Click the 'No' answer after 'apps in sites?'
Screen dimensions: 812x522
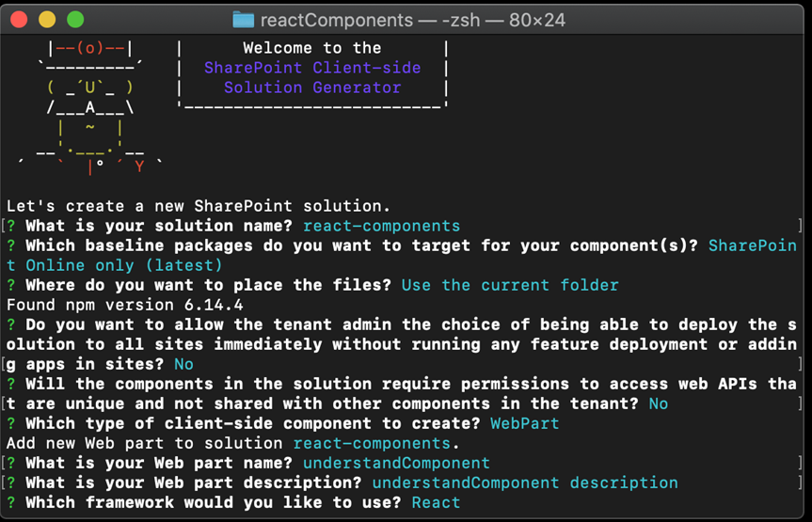pyautogui.click(x=183, y=365)
